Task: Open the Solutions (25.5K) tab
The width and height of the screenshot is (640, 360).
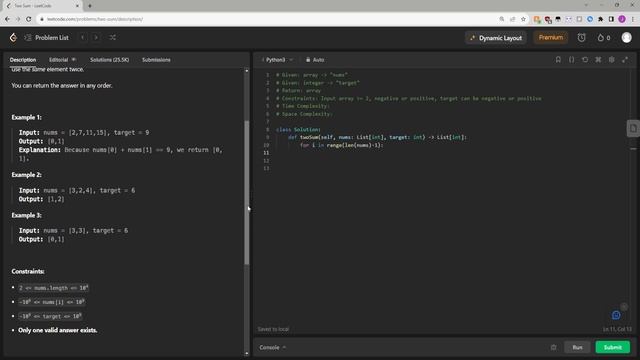Action: pyautogui.click(x=109, y=60)
